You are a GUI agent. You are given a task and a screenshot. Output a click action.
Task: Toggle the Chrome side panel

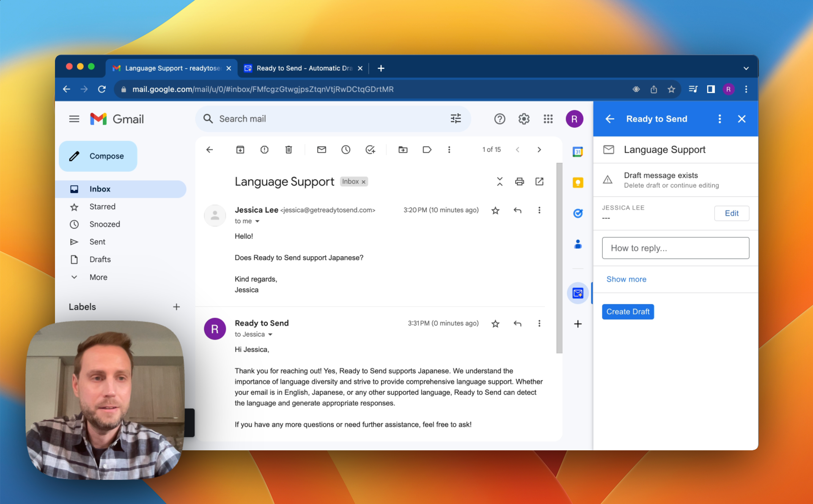[711, 89]
